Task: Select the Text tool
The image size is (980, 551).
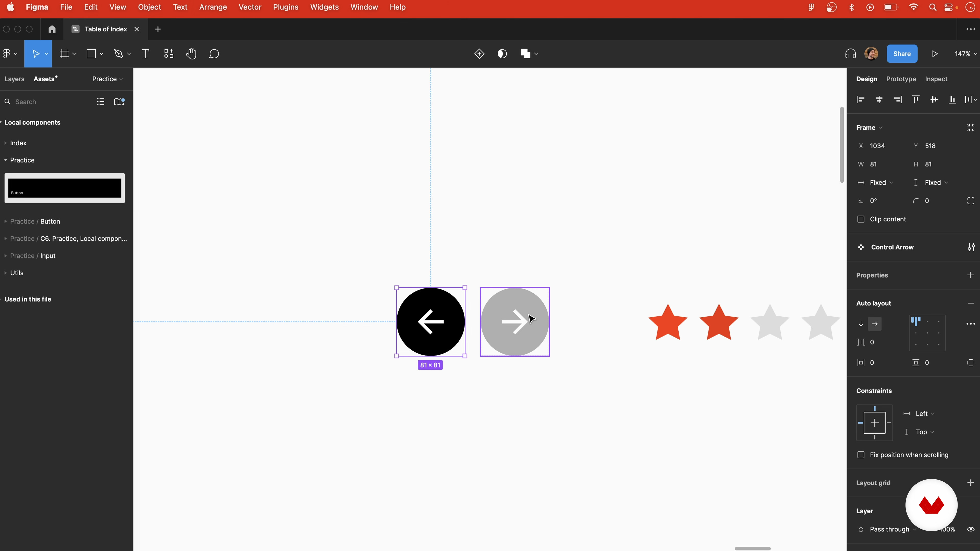Action: [x=145, y=54]
